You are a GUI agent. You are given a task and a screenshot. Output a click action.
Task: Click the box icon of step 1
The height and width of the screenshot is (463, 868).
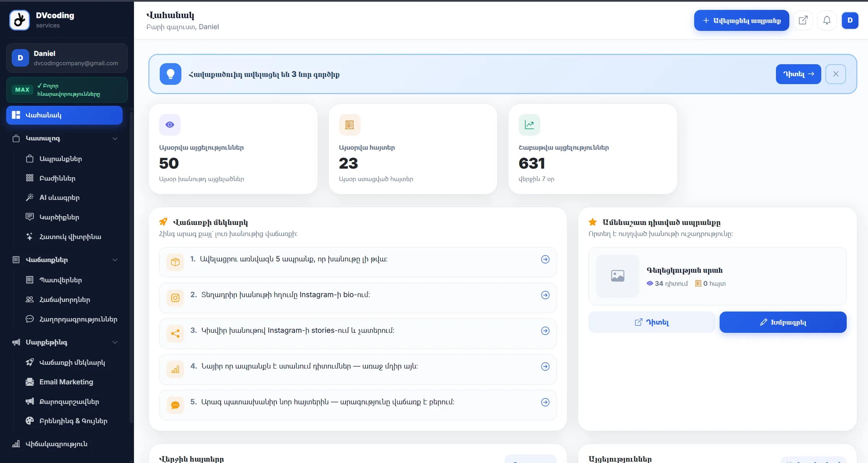pyautogui.click(x=175, y=262)
